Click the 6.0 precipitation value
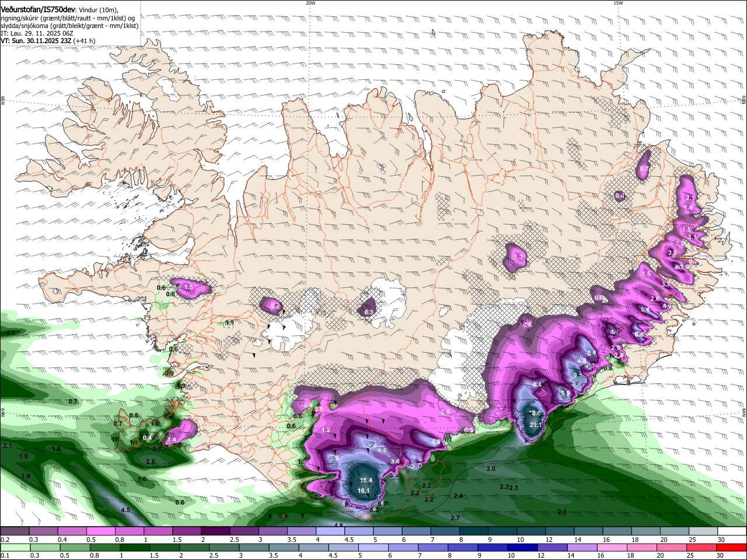Image resolution: width=747 pixels, height=560 pixels. [382, 503]
